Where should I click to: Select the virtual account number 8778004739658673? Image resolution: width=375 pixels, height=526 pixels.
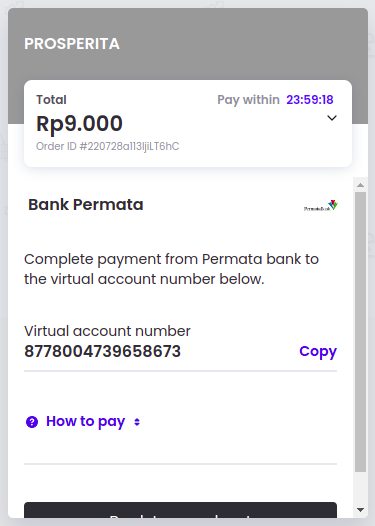coord(103,352)
